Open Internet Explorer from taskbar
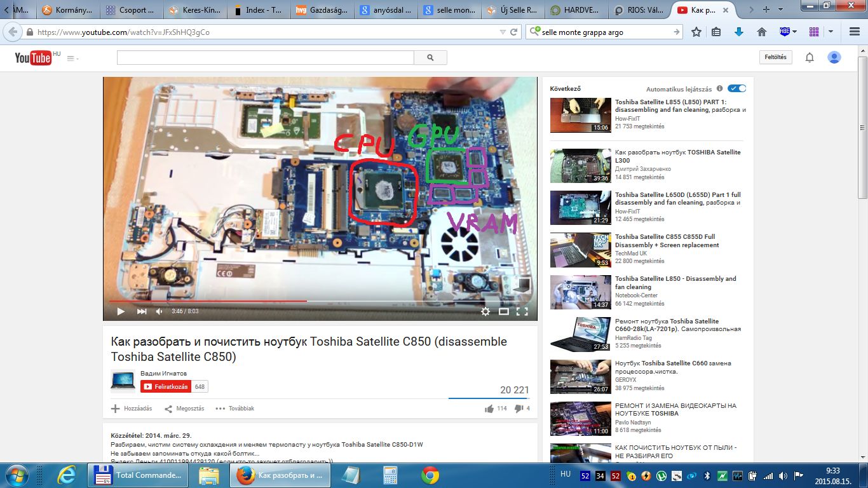The width and height of the screenshot is (868, 488). (66, 475)
